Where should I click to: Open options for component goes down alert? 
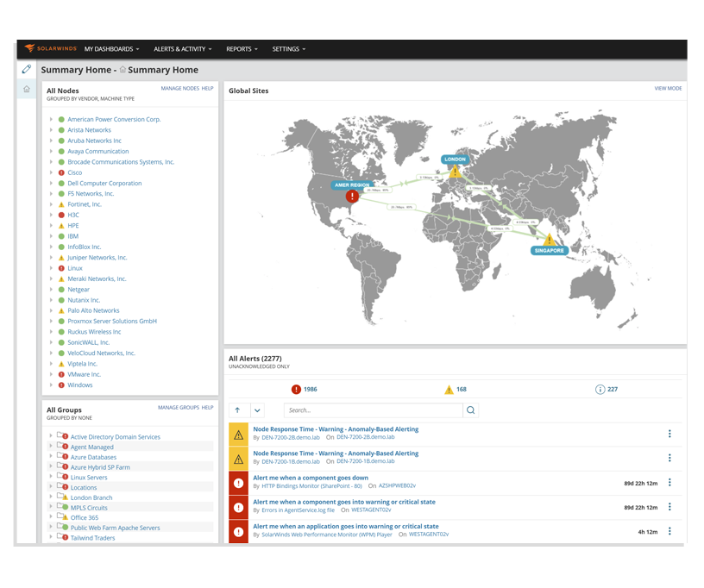tap(669, 482)
